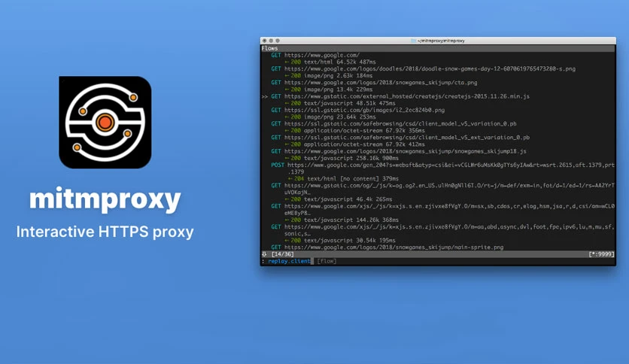Click the "200 image/png 13.4k 229ms" line
629x364 pixels.
point(329,89)
